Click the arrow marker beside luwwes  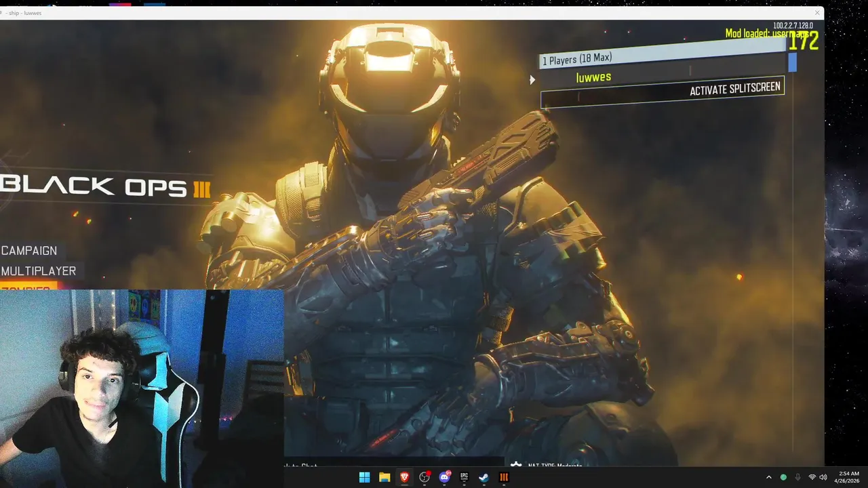pyautogui.click(x=532, y=80)
